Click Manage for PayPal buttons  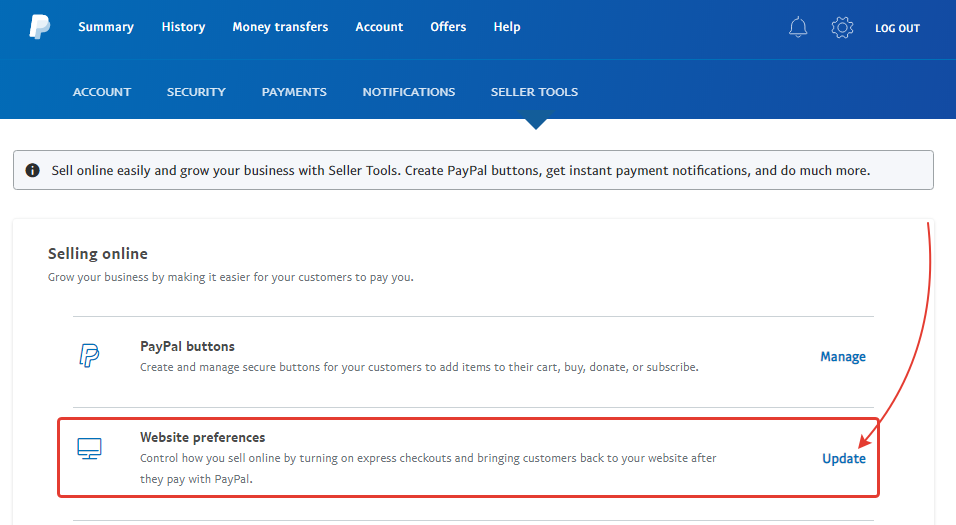pos(843,357)
